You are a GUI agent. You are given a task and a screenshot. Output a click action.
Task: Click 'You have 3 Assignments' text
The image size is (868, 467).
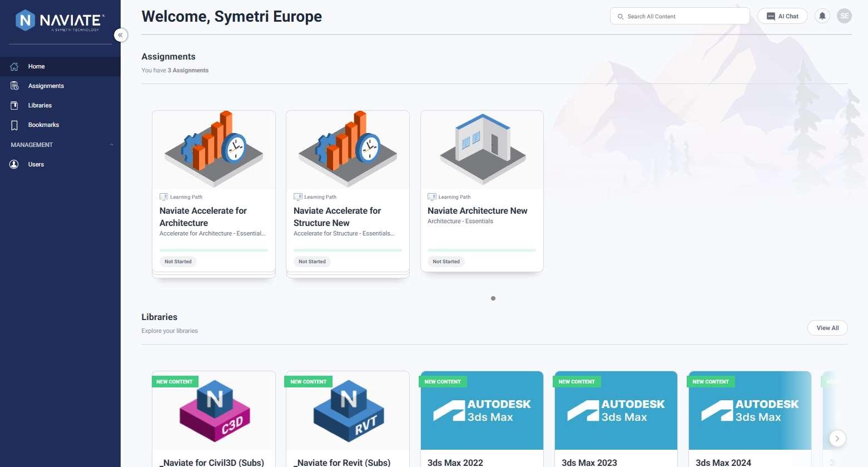175,70
